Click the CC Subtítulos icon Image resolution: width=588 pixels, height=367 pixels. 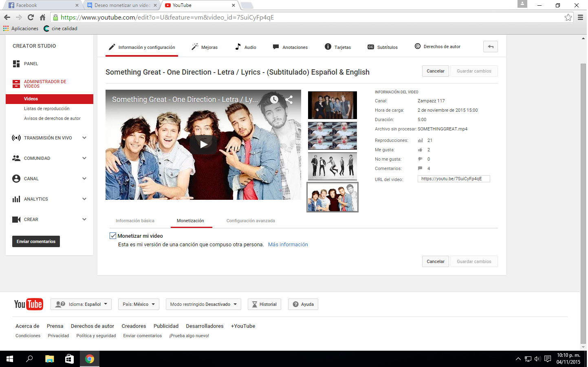point(371,47)
